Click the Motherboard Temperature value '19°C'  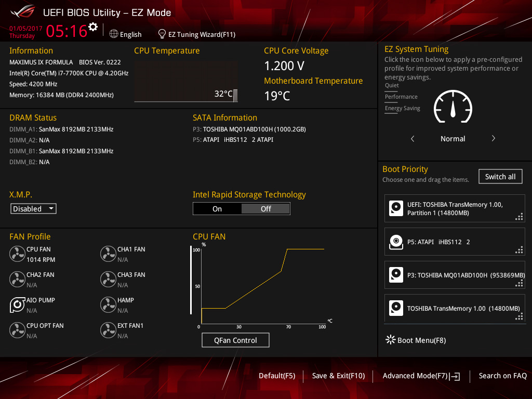277,96
